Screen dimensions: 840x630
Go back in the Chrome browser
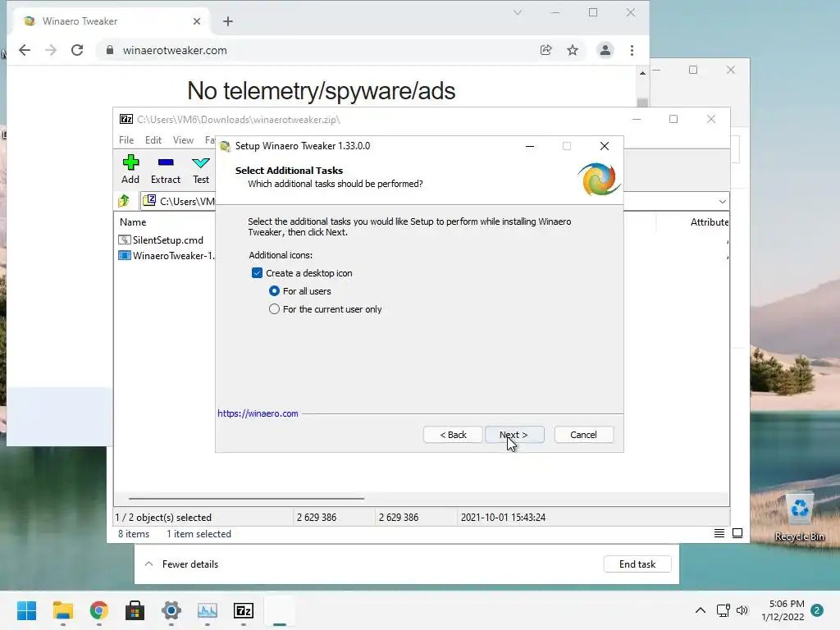coord(25,50)
